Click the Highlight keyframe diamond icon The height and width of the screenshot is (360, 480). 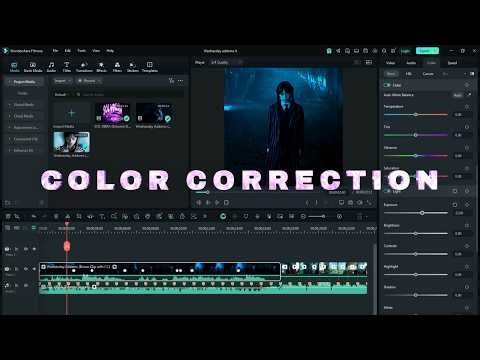point(467,267)
